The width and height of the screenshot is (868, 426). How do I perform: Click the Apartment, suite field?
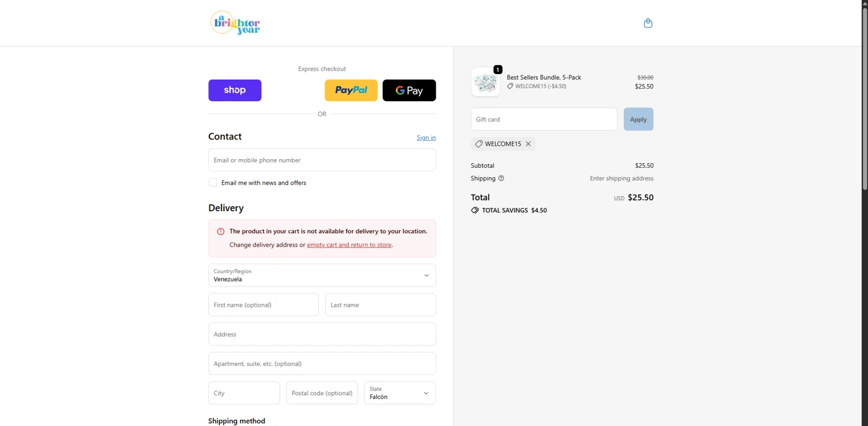tap(322, 363)
